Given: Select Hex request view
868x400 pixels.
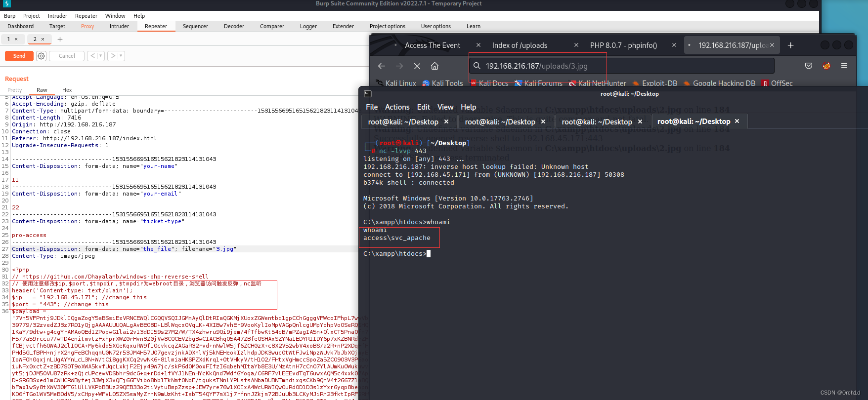Looking at the screenshot, I should pyautogui.click(x=67, y=90).
